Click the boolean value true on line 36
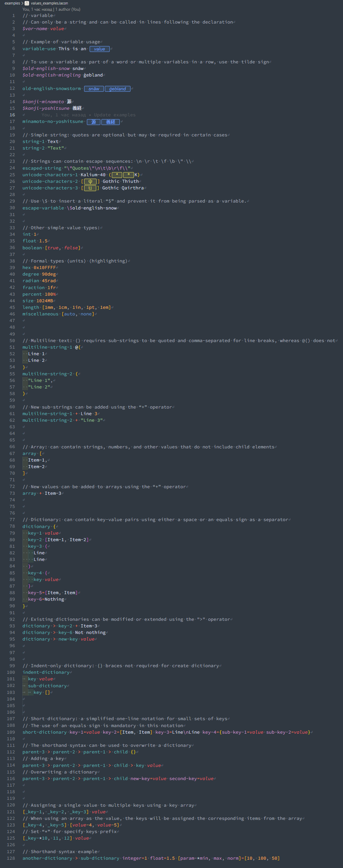The image size is (343, 868). tap(53, 248)
